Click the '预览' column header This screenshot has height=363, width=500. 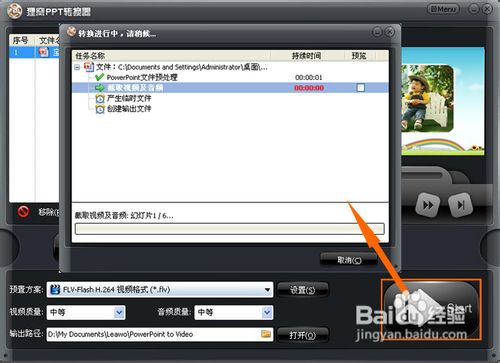pos(359,56)
